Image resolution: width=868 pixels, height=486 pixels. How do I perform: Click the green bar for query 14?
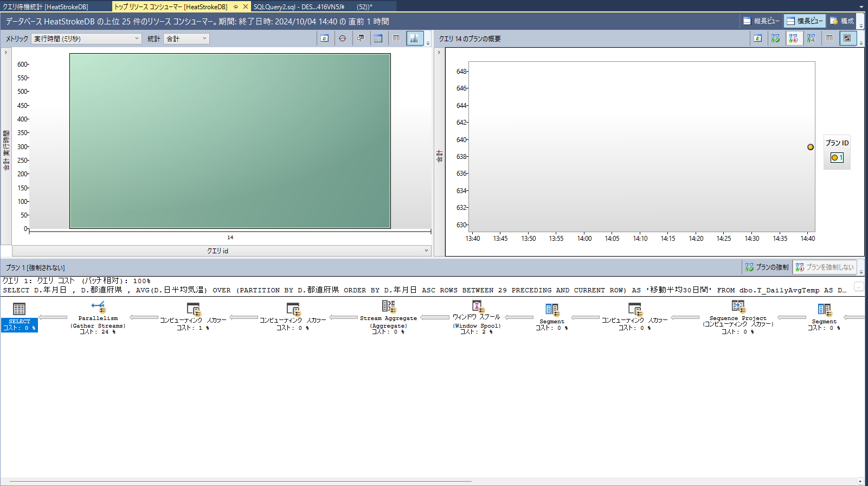[230, 141]
